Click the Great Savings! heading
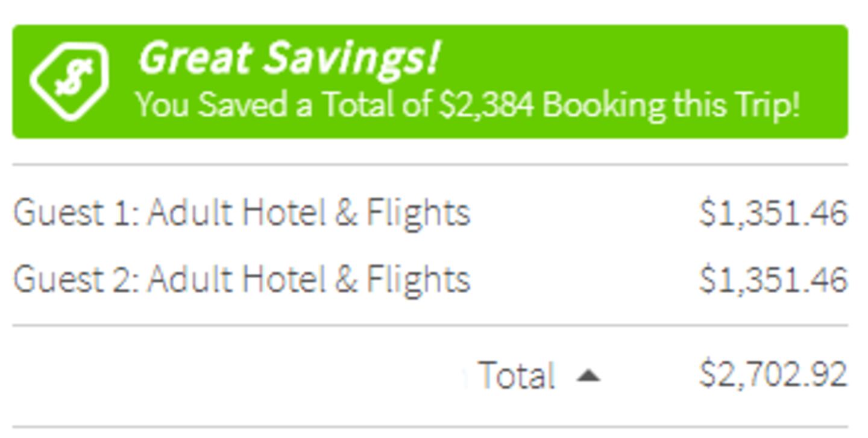The height and width of the screenshot is (438, 868). pos(289,58)
